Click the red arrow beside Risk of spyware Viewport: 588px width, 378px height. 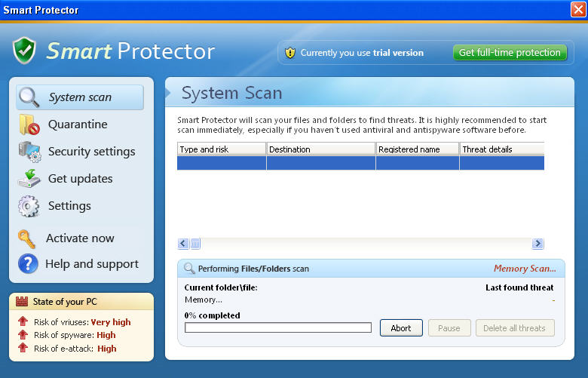(x=23, y=334)
